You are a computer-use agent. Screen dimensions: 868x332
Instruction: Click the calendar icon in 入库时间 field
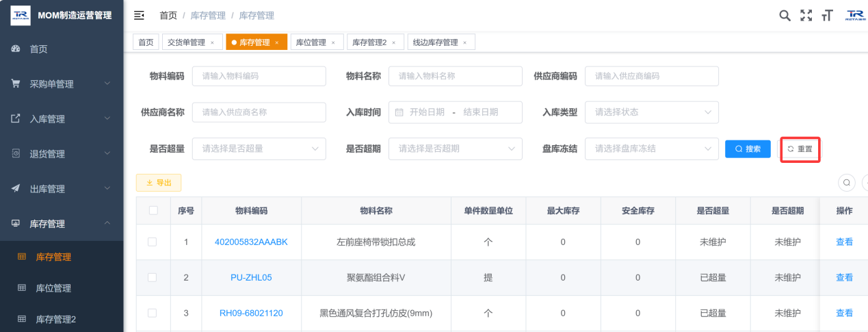pos(399,112)
